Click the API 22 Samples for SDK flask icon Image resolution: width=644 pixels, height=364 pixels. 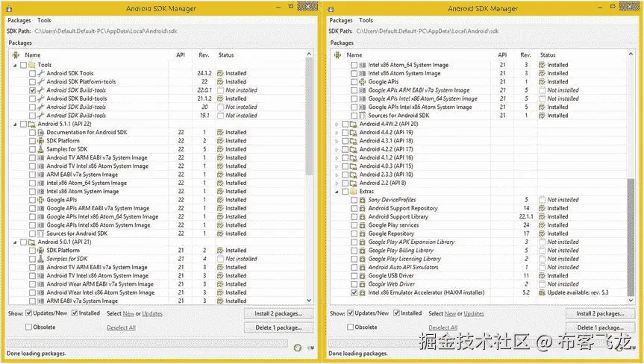40,149
